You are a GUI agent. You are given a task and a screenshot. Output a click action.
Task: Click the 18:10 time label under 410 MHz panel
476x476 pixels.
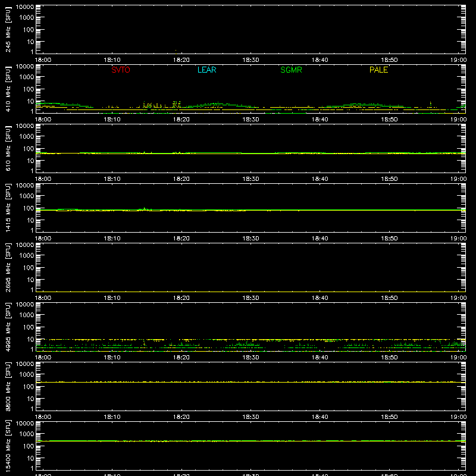click(112, 120)
